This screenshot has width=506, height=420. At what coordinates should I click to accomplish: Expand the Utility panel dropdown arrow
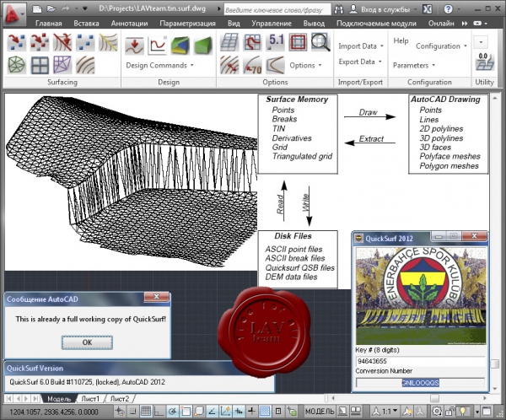pyautogui.click(x=481, y=42)
